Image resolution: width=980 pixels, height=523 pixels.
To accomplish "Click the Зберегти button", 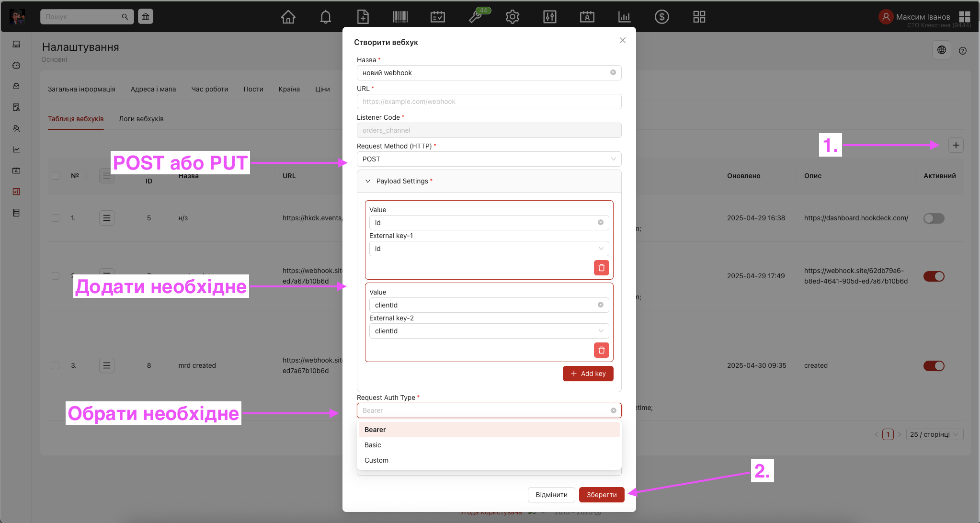I will (601, 495).
